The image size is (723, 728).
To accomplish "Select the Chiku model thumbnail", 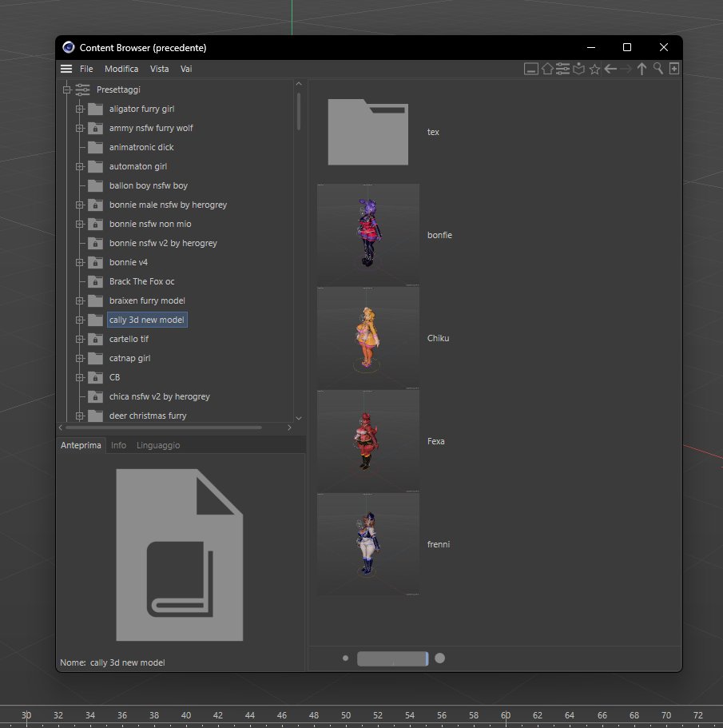I will 368,338.
